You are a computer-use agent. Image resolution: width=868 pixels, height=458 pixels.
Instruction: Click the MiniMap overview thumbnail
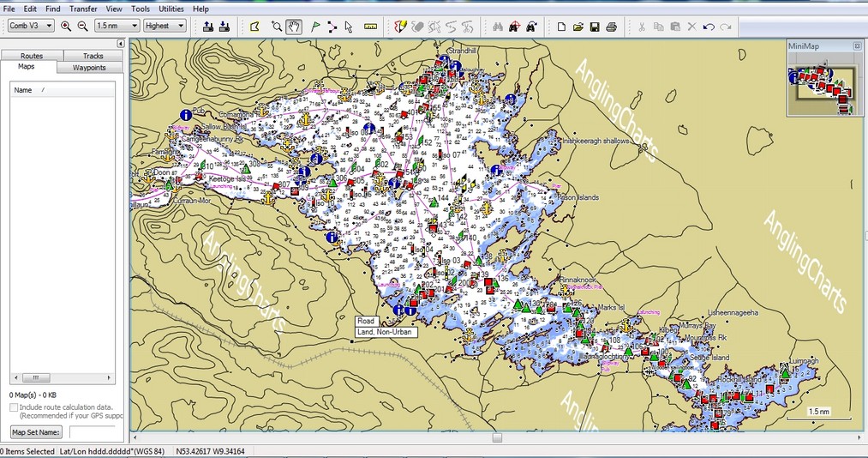coord(825,84)
